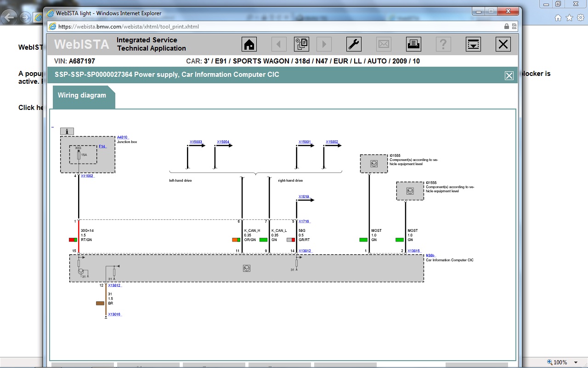Open the X1716 connector link
This screenshot has width=588, height=368.
click(x=304, y=221)
